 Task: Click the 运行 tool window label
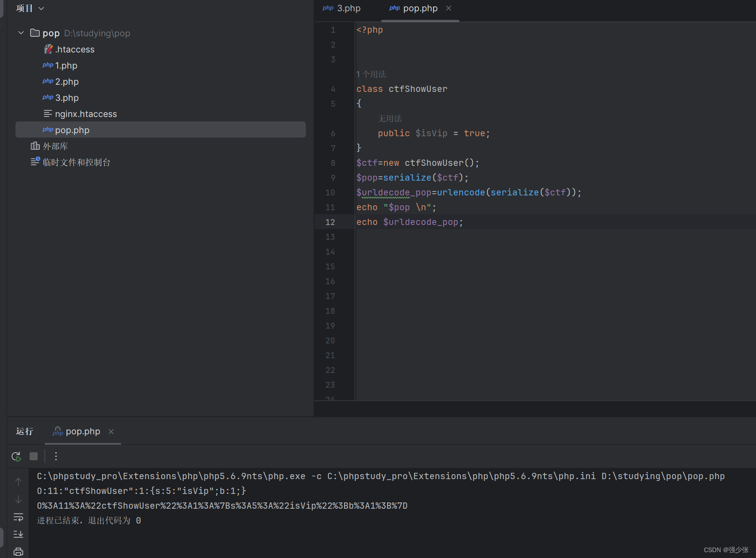tap(25, 431)
